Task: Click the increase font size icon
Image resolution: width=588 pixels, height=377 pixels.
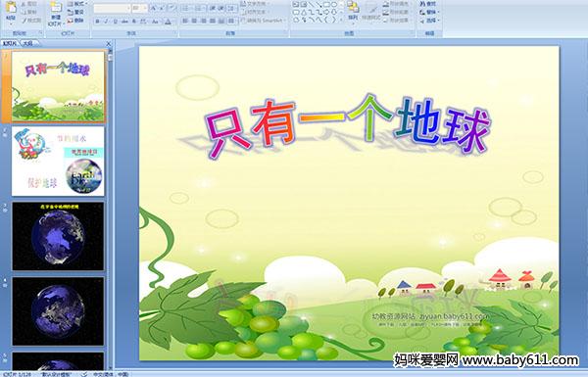Action: pyautogui.click(x=154, y=8)
